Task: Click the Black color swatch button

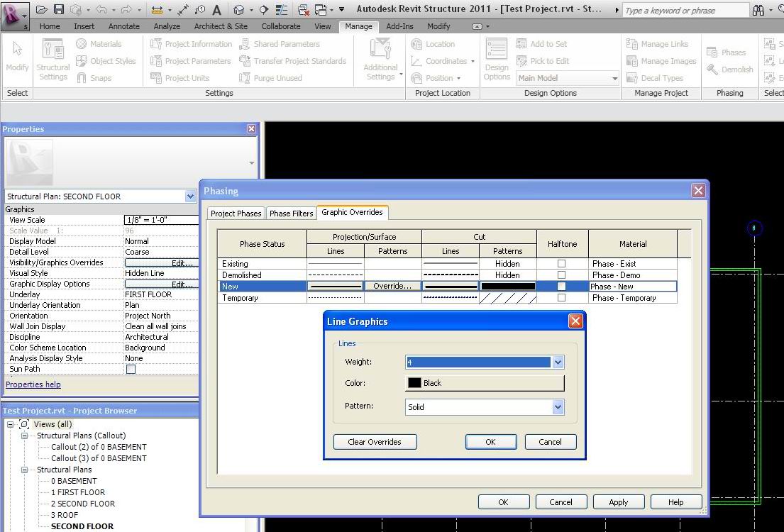Action: tap(485, 383)
